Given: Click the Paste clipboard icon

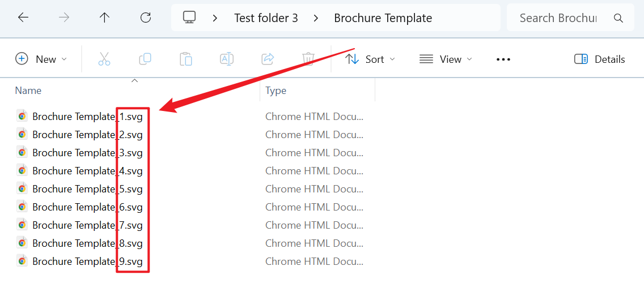Looking at the screenshot, I should 186,59.
